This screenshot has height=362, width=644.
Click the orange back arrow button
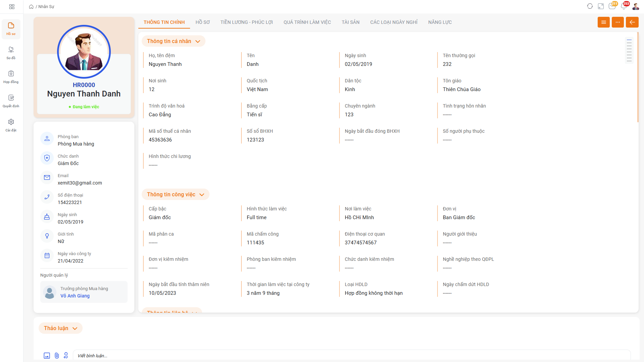tap(632, 22)
